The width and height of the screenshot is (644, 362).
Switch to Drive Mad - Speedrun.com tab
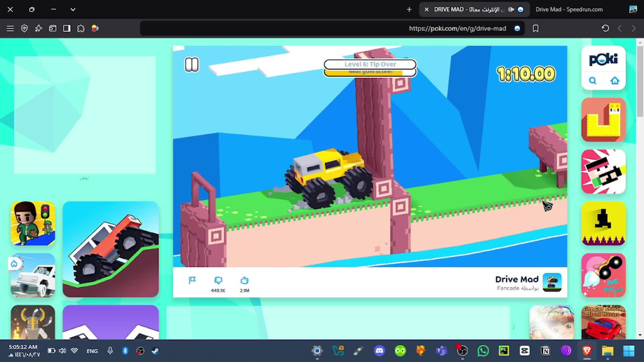[569, 9]
